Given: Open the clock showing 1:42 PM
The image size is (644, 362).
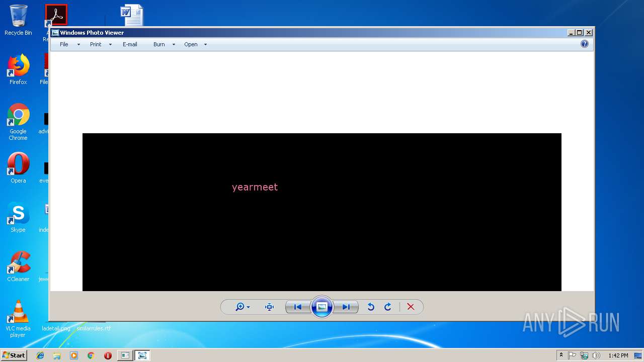Looking at the screenshot, I should coord(618,355).
